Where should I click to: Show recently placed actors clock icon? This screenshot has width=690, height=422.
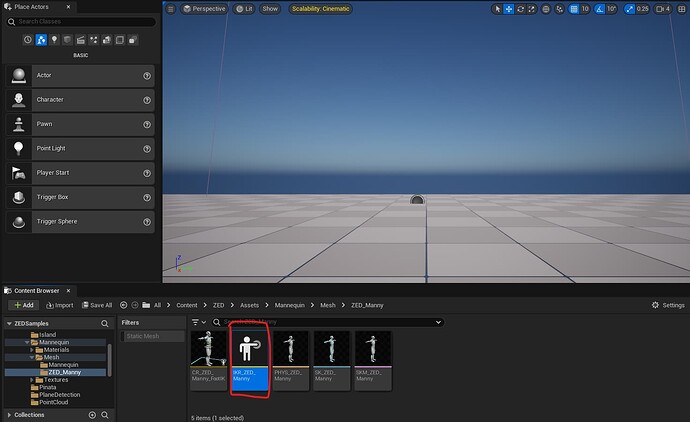click(x=28, y=40)
